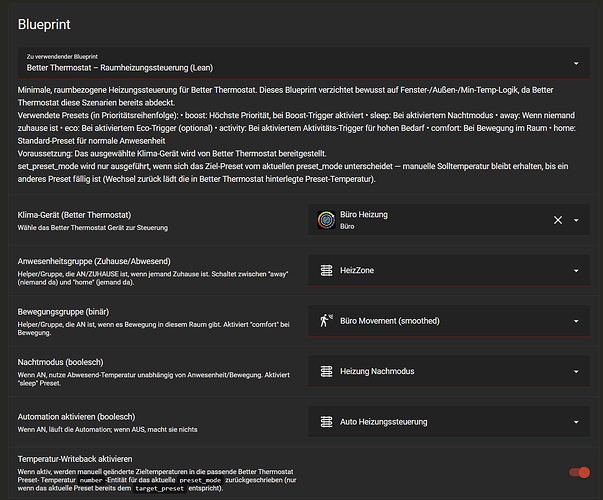603x500 pixels.
Task: Toggle the Temperatur-Writeback switch
Action: pos(580,473)
